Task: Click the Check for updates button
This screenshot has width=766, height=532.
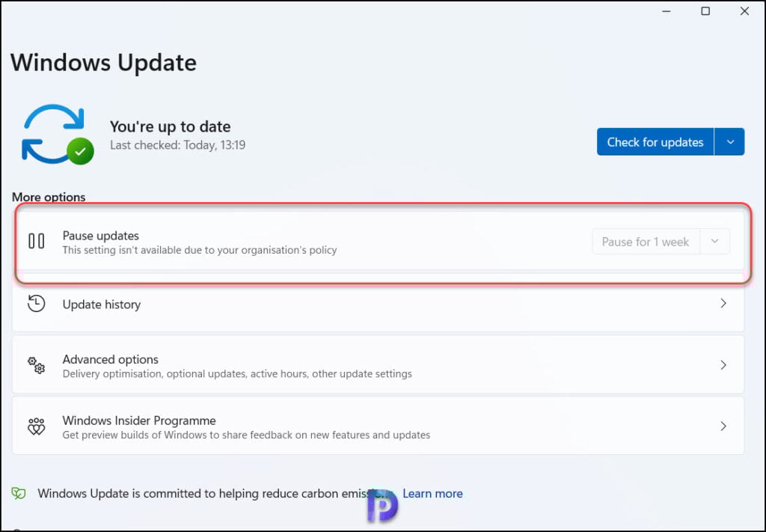Action: click(655, 142)
